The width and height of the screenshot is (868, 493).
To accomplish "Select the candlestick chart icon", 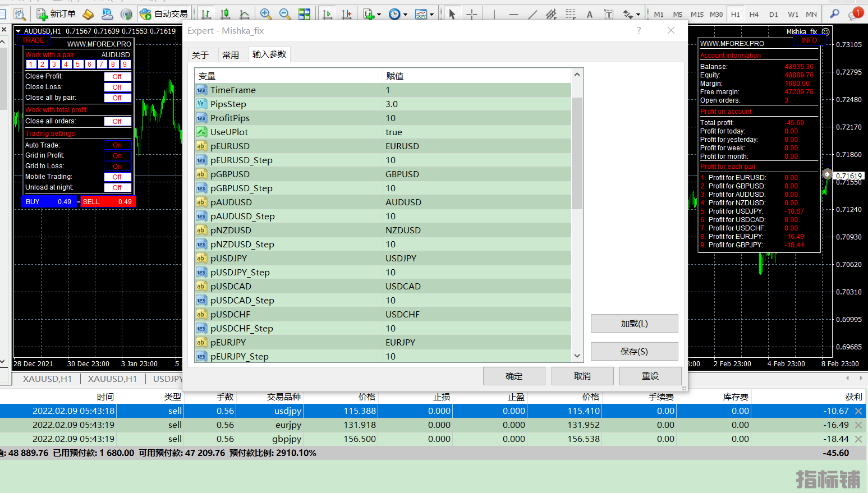I will coord(225,14).
